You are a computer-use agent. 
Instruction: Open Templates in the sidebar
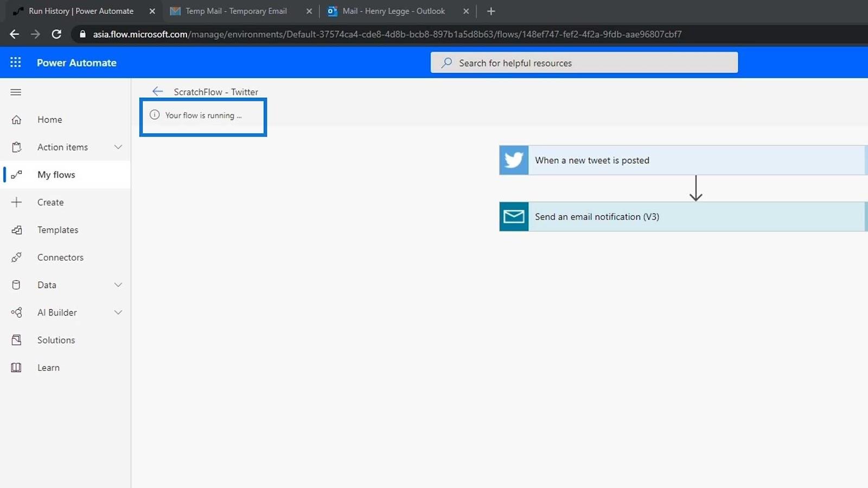click(x=65, y=230)
